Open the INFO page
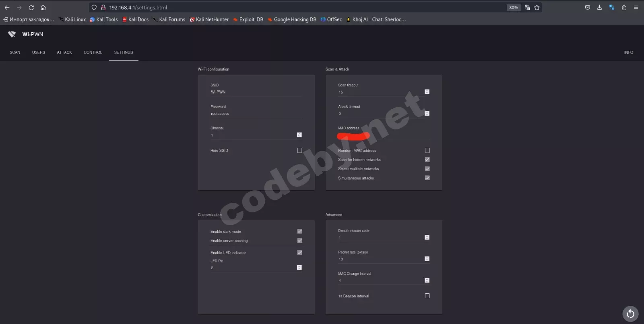The width and height of the screenshot is (644, 324). [629, 52]
